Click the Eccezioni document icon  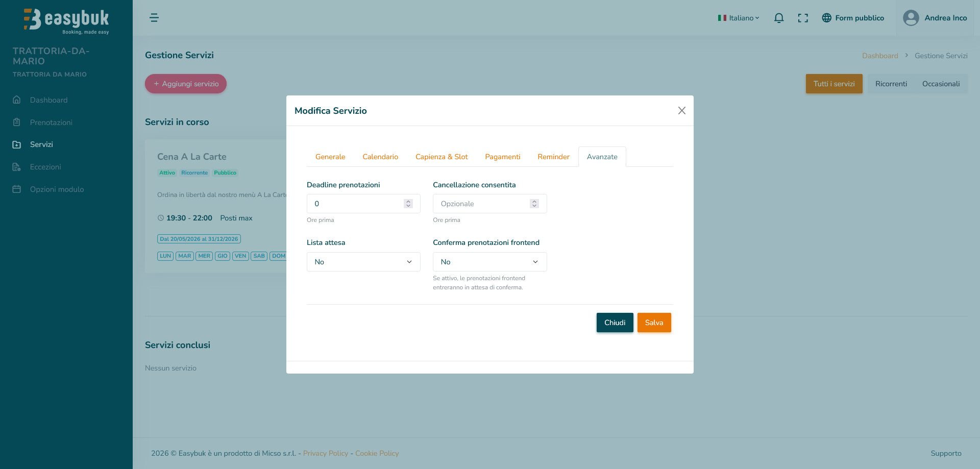pos(17,167)
